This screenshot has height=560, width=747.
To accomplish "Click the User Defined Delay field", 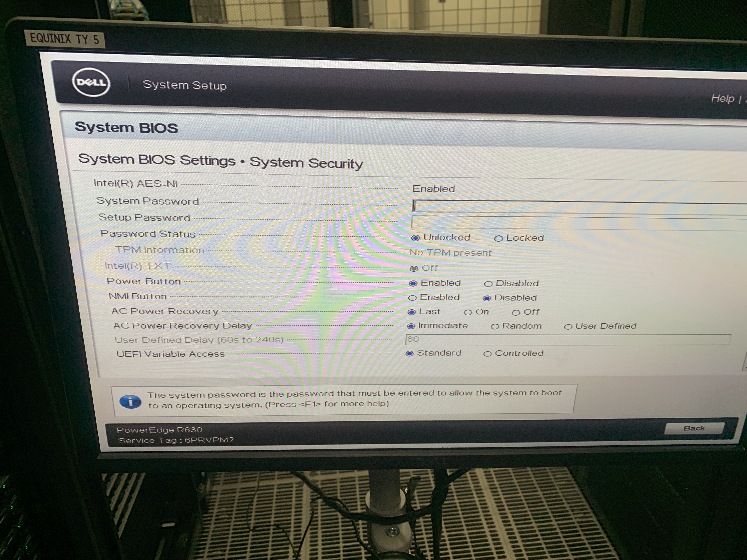I will (568, 340).
